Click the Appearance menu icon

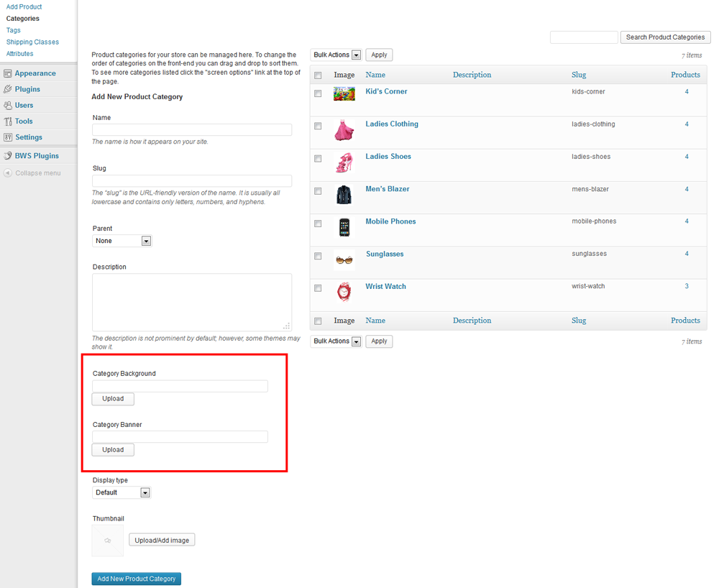tap(8, 73)
